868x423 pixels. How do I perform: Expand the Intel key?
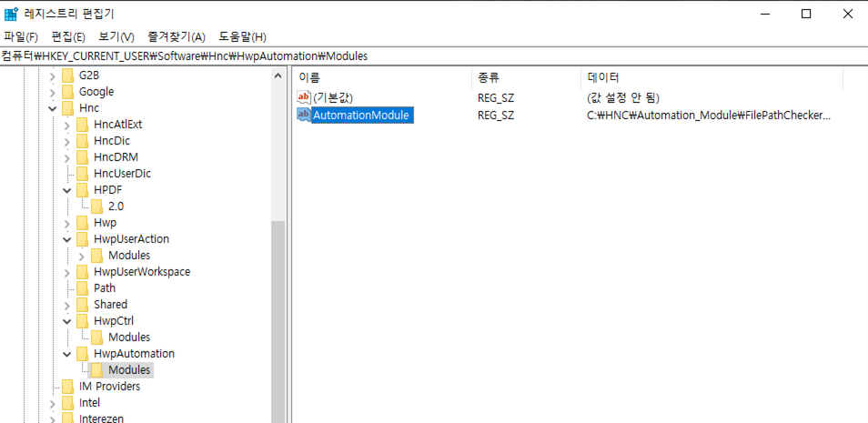coord(53,403)
